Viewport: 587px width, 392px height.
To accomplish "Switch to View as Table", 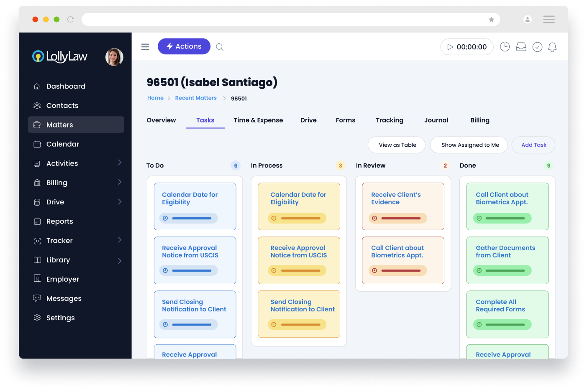I will point(397,145).
